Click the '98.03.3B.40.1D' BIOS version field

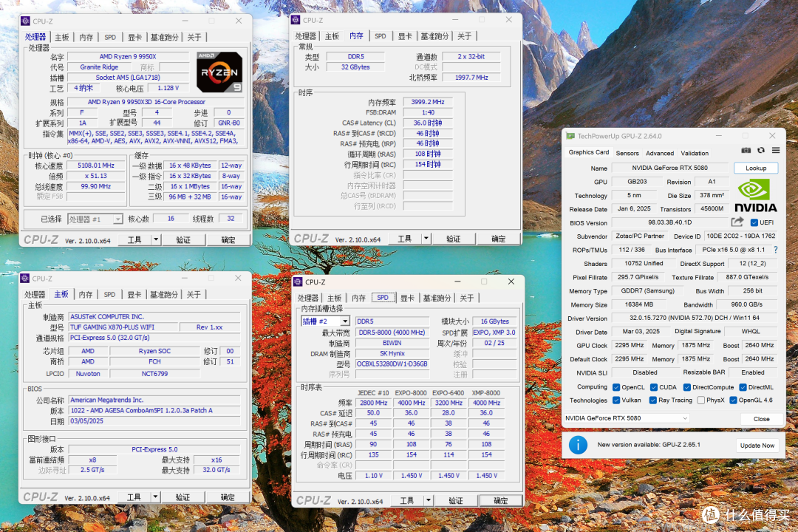point(669,222)
